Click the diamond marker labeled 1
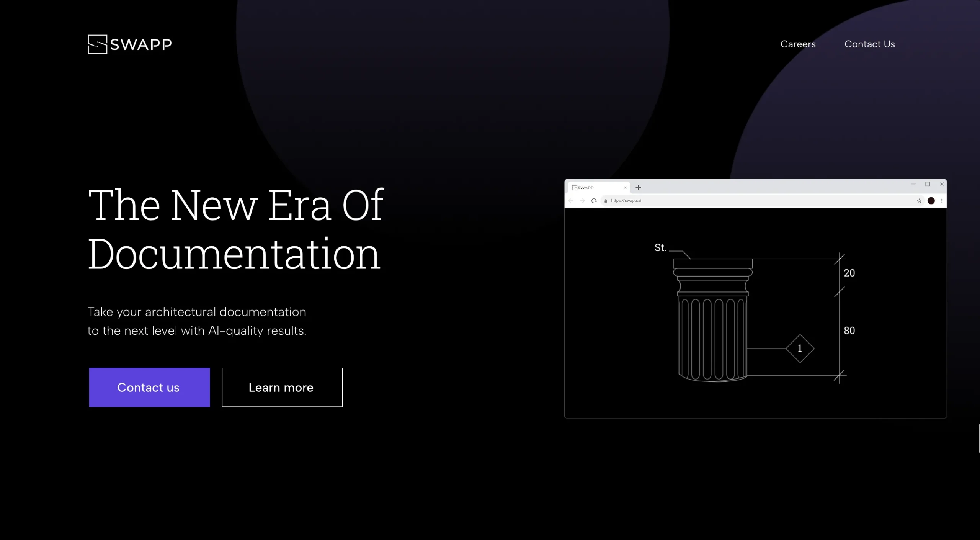The height and width of the screenshot is (540, 980). pos(800,349)
